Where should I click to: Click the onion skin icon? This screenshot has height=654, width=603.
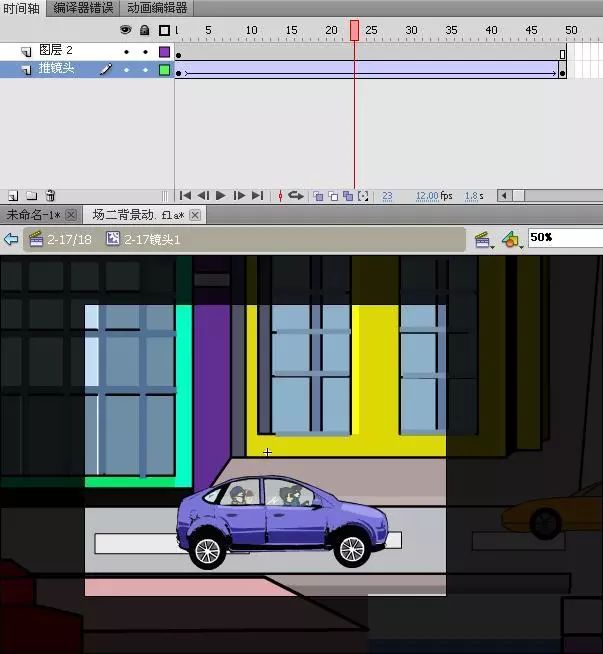pyautogui.click(x=318, y=196)
